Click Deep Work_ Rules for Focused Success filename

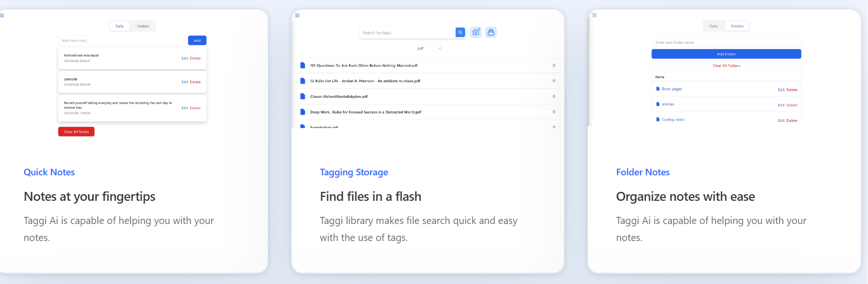click(366, 112)
